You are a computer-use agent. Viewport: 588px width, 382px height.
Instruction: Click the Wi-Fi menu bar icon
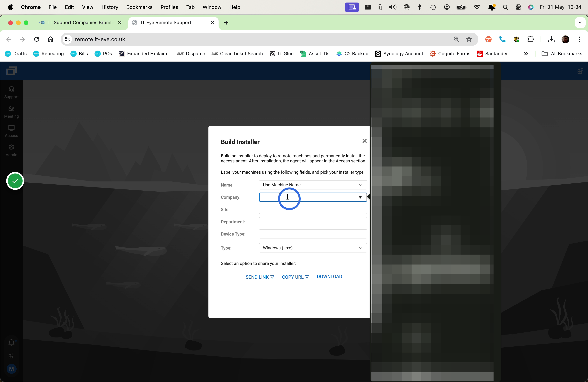477,7
